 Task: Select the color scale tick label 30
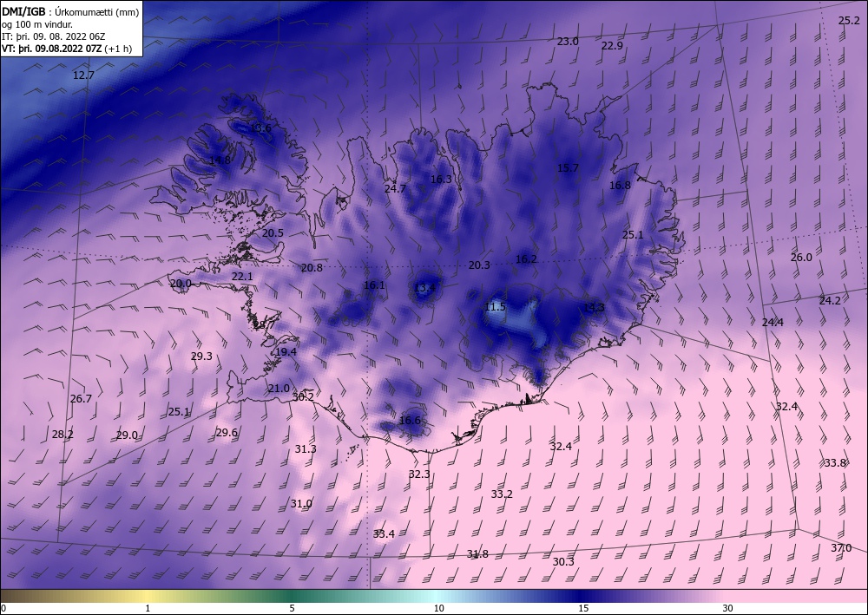click(x=728, y=609)
